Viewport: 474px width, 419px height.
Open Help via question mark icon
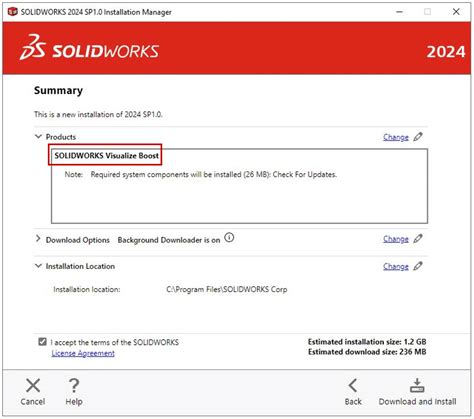74,386
